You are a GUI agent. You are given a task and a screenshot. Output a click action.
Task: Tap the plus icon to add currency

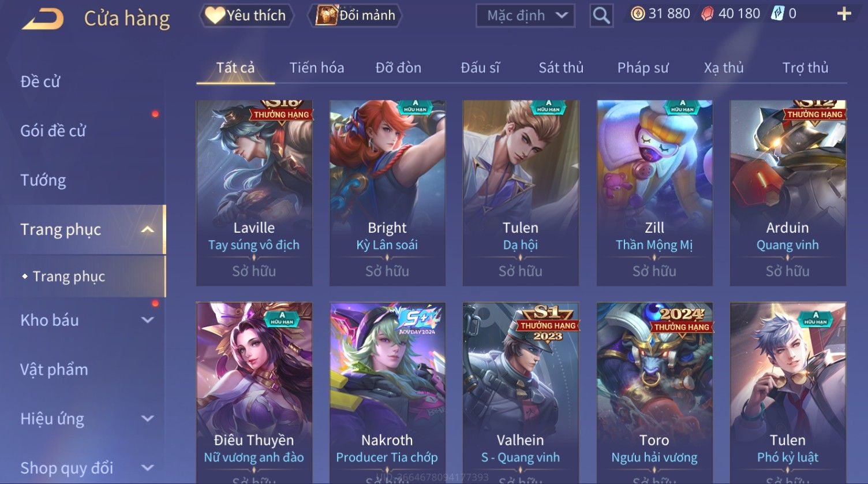click(844, 14)
